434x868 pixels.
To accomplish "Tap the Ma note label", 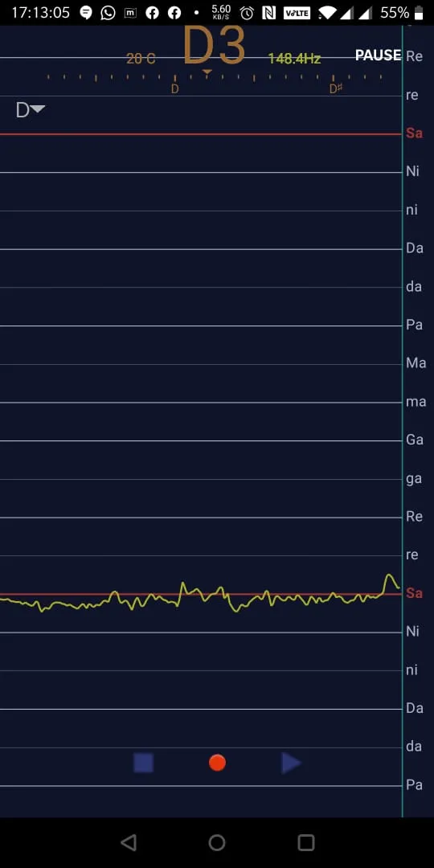I will tap(416, 363).
